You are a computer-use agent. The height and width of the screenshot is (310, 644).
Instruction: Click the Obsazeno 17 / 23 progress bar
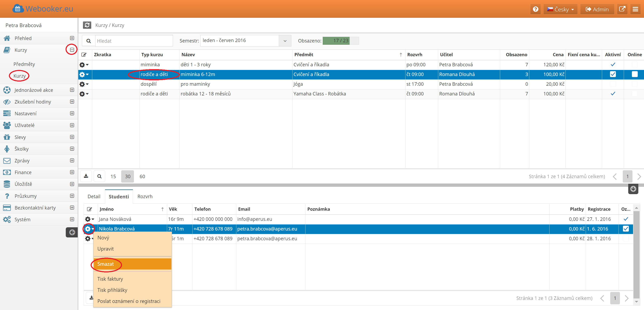tap(341, 40)
